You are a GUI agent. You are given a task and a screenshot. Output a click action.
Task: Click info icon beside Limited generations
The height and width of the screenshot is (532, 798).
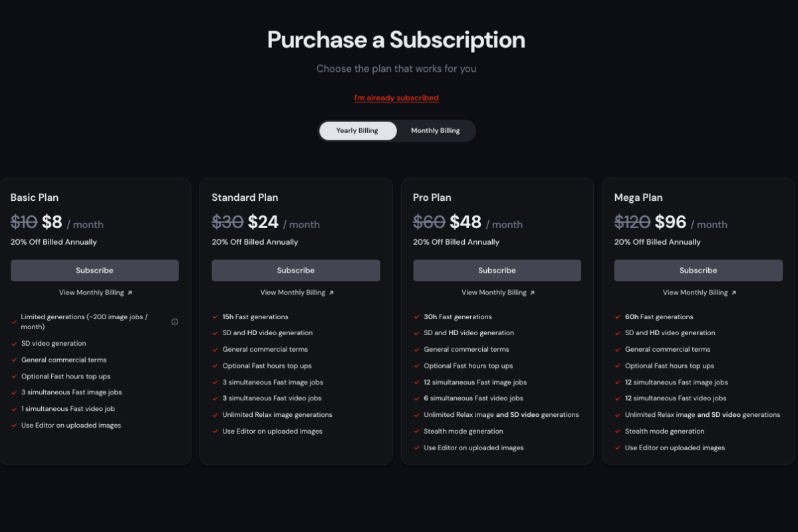coord(175,322)
